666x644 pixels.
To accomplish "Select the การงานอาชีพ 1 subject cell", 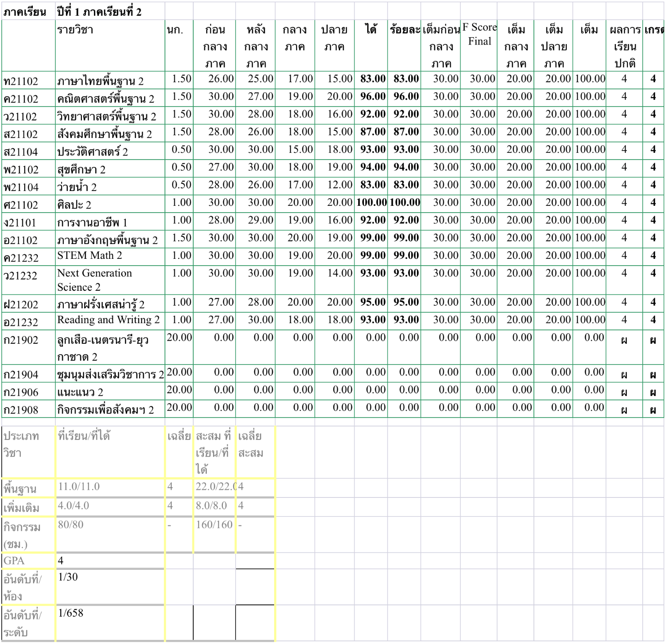I will 110,222.
